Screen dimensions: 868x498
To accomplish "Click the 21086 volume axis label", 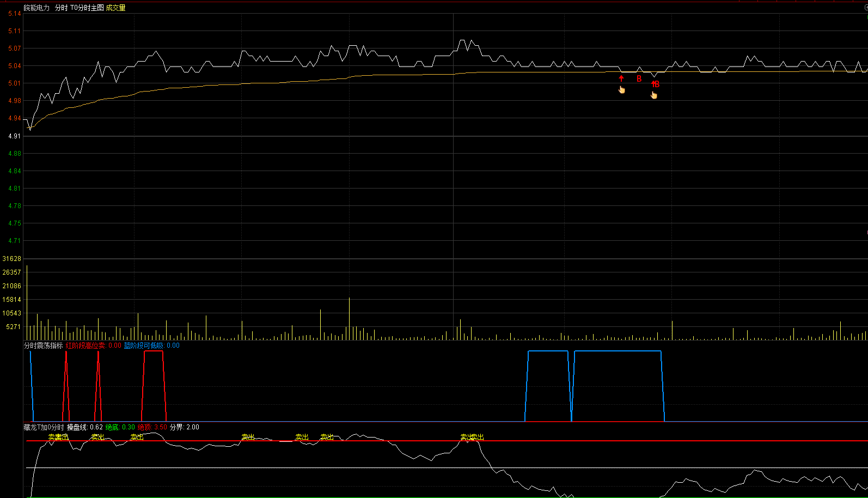I will point(12,286).
